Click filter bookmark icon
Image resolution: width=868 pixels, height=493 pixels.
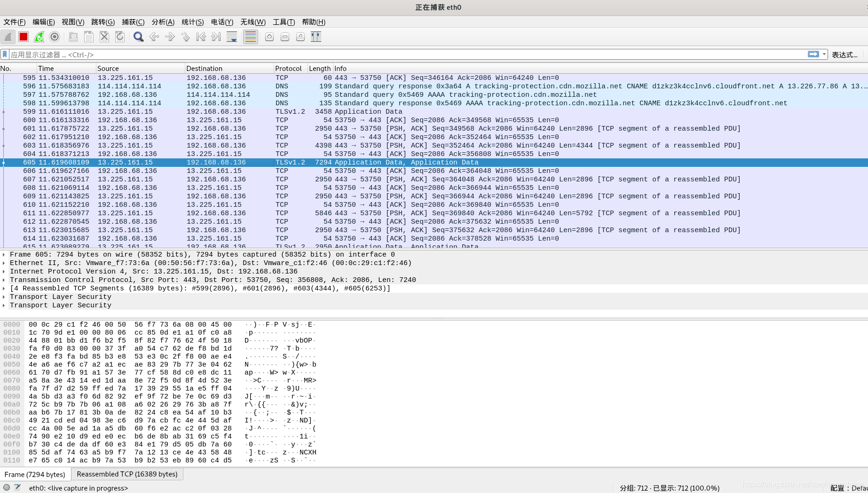pos(5,55)
